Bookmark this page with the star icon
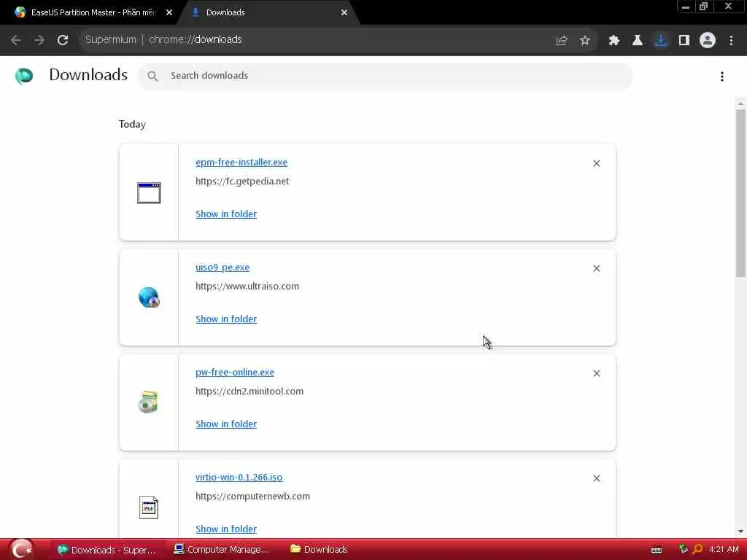Screen dimensions: 747x560 (584, 41)
